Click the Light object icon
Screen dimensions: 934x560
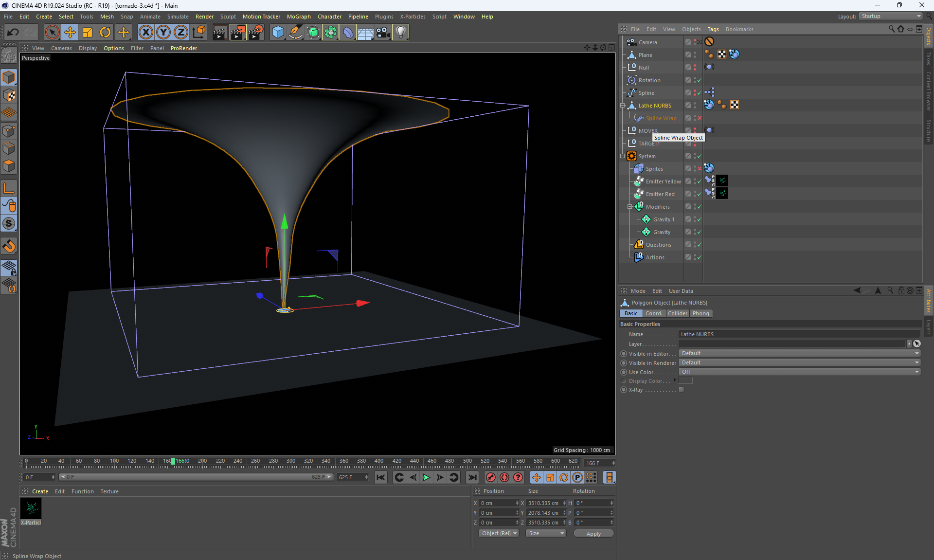pos(400,33)
